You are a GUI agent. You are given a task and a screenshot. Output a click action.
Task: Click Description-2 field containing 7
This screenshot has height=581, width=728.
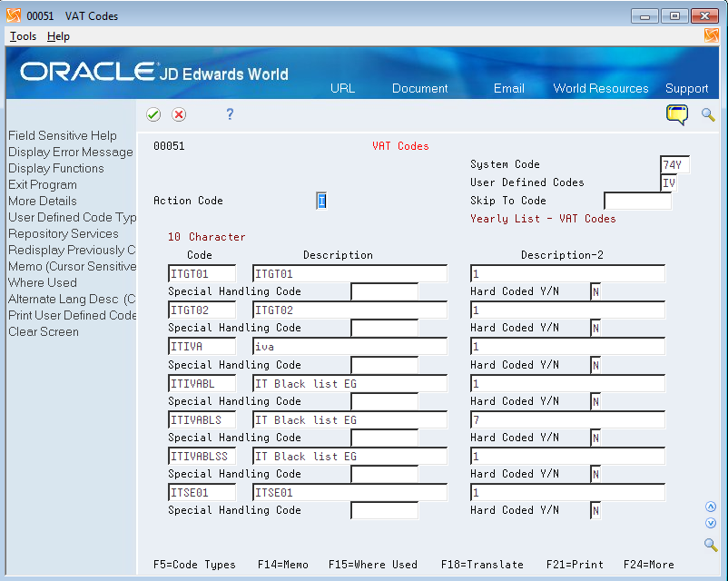coord(568,419)
